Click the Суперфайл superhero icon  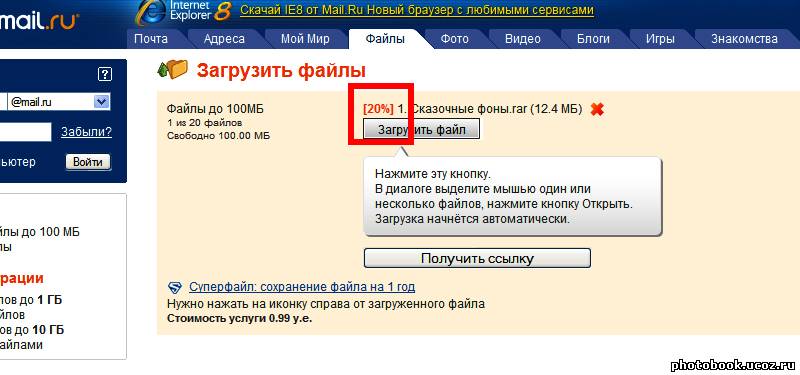click(176, 288)
